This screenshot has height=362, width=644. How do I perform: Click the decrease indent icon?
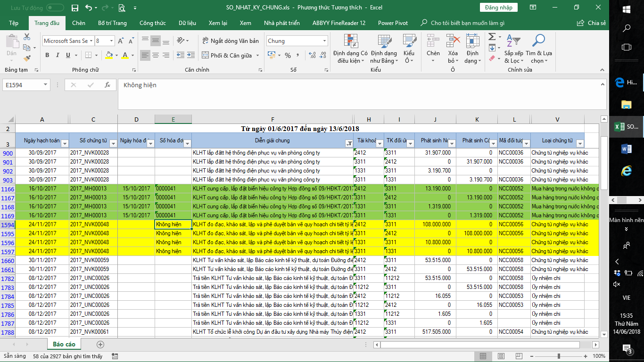pyautogui.click(x=181, y=55)
